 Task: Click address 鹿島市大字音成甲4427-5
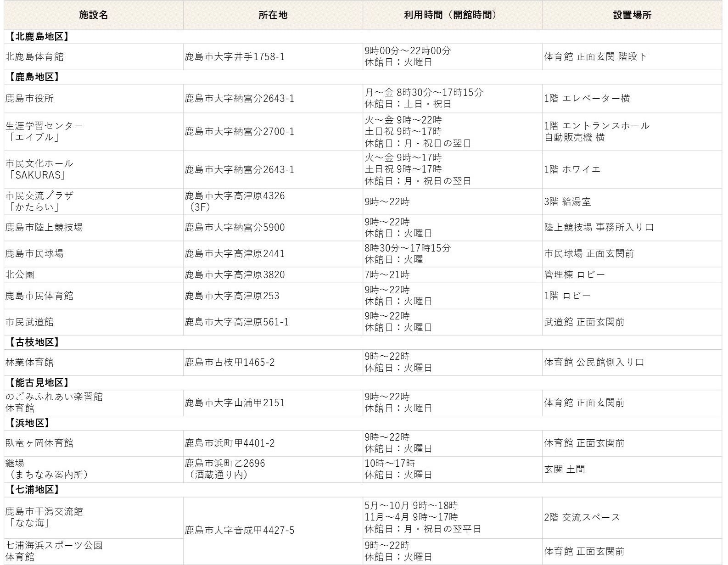(239, 531)
